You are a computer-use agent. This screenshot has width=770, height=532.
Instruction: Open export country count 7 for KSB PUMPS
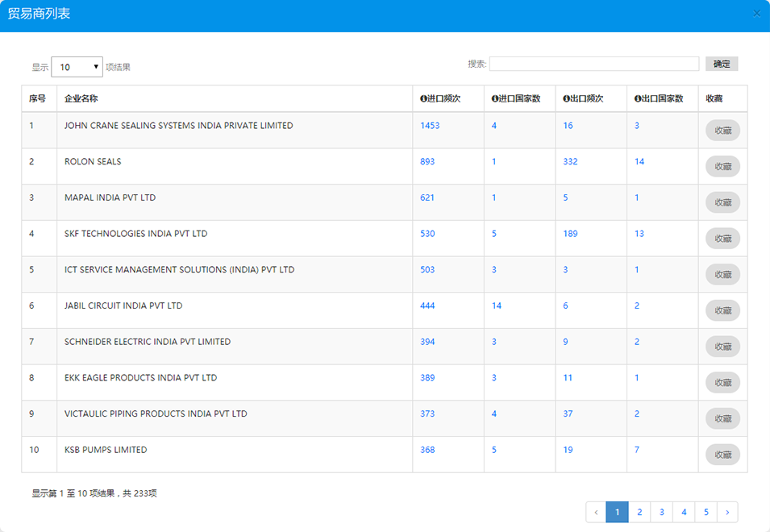(x=637, y=450)
